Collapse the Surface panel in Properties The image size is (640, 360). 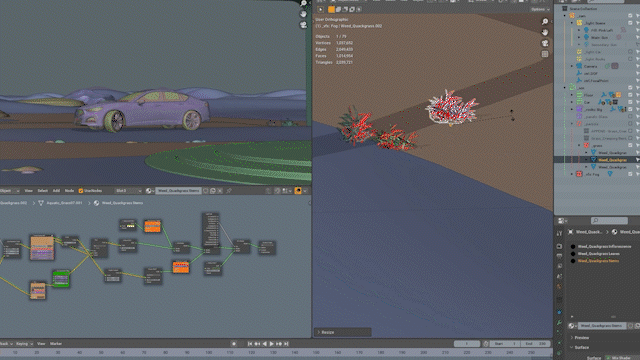(x=572, y=347)
